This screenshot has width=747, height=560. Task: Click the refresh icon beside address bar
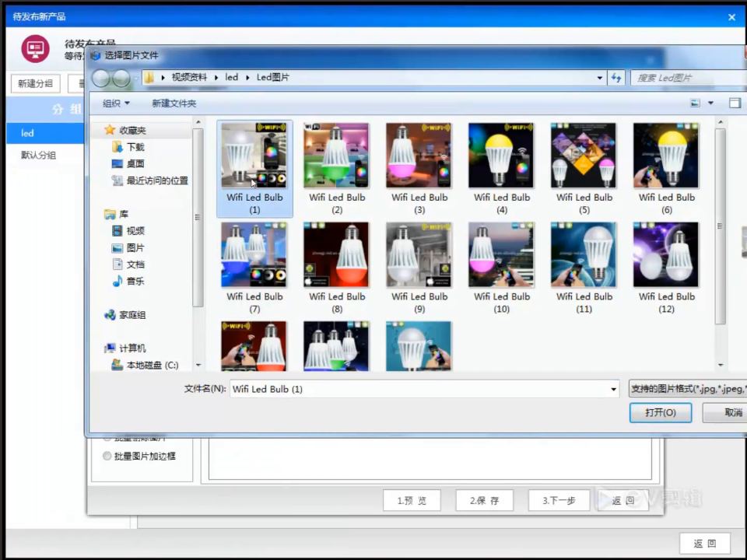tap(616, 78)
